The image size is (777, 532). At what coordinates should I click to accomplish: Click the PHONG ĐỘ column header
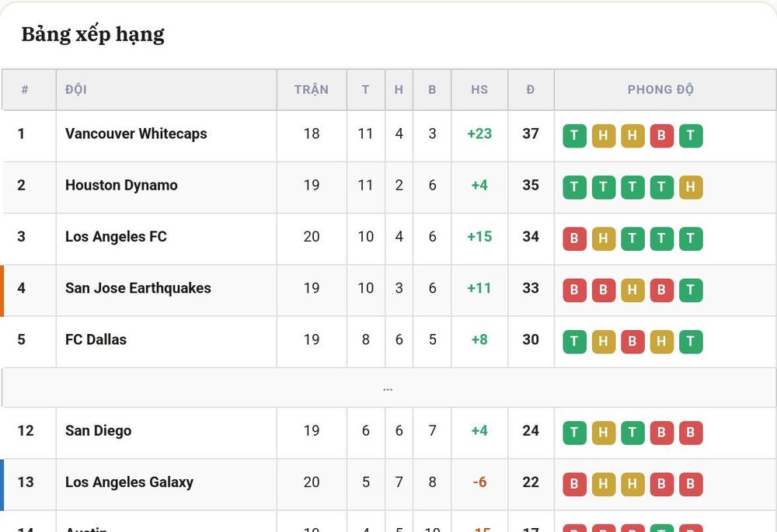(660, 89)
